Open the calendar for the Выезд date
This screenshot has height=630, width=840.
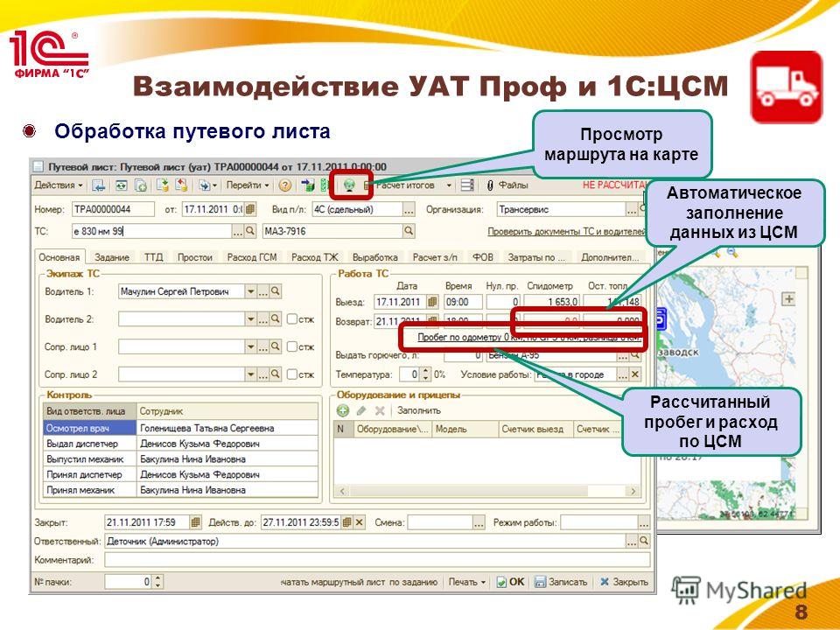(x=432, y=302)
